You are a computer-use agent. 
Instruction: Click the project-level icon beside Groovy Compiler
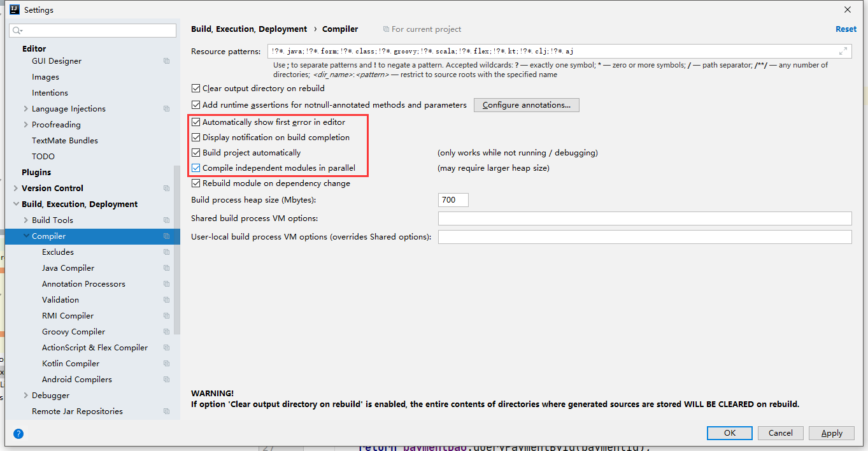point(167,332)
